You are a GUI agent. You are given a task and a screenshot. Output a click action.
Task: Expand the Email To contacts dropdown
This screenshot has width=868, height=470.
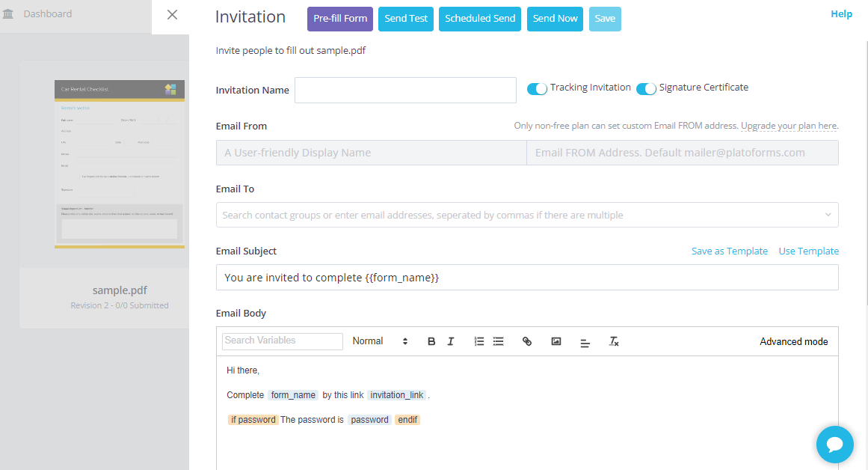tap(828, 215)
